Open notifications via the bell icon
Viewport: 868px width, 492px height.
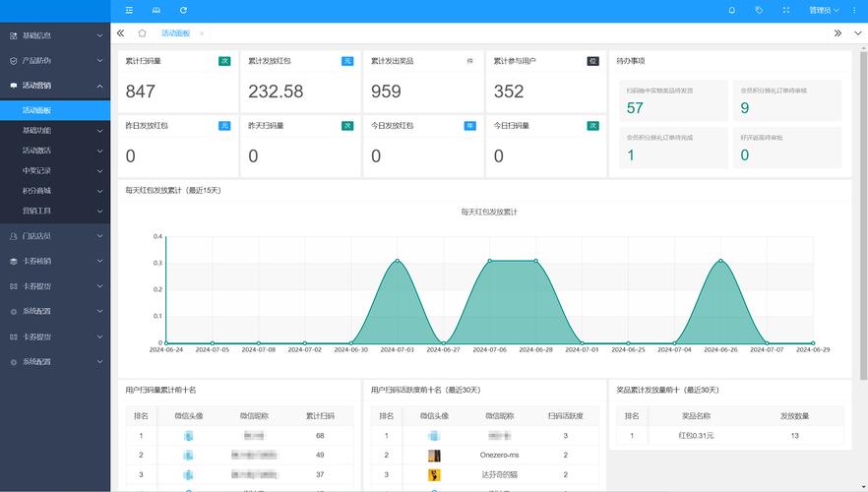tap(732, 10)
